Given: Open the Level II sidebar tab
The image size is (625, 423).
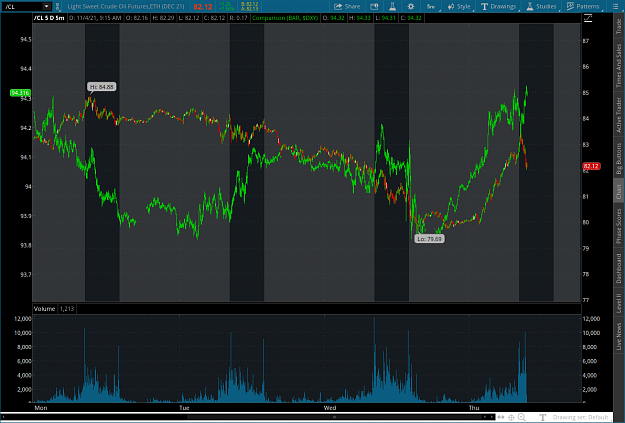Looking at the screenshot, I should [x=619, y=303].
